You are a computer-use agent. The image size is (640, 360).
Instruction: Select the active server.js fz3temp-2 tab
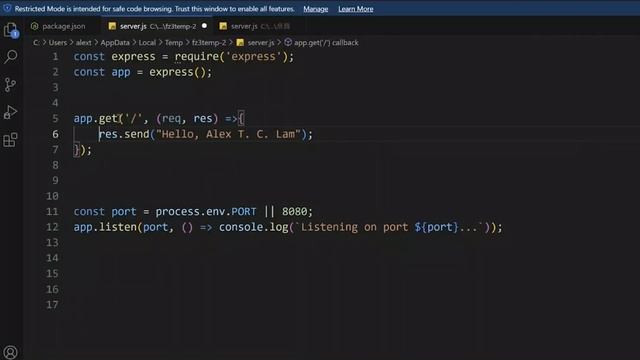click(x=158, y=26)
